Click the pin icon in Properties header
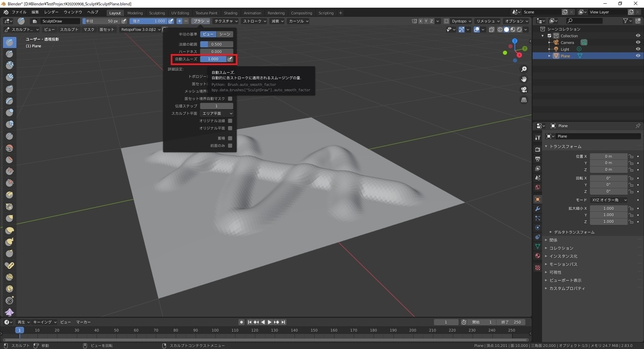This screenshot has height=349, width=644. [x=638, y=126]
